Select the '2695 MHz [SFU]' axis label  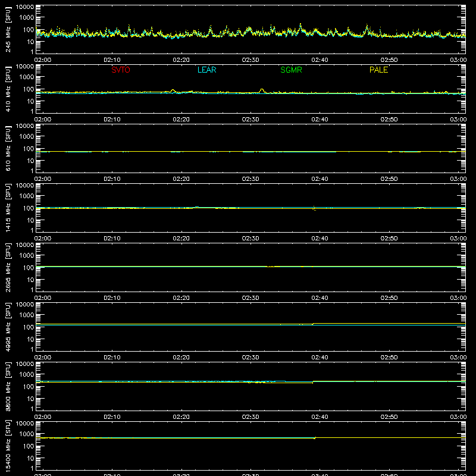tap(8, 267)
